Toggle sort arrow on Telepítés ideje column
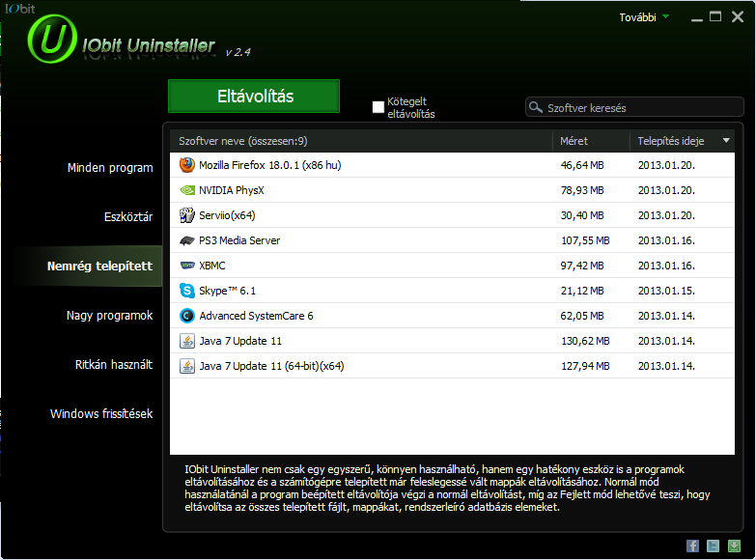 pyautogui.click(x=726, y=141)
